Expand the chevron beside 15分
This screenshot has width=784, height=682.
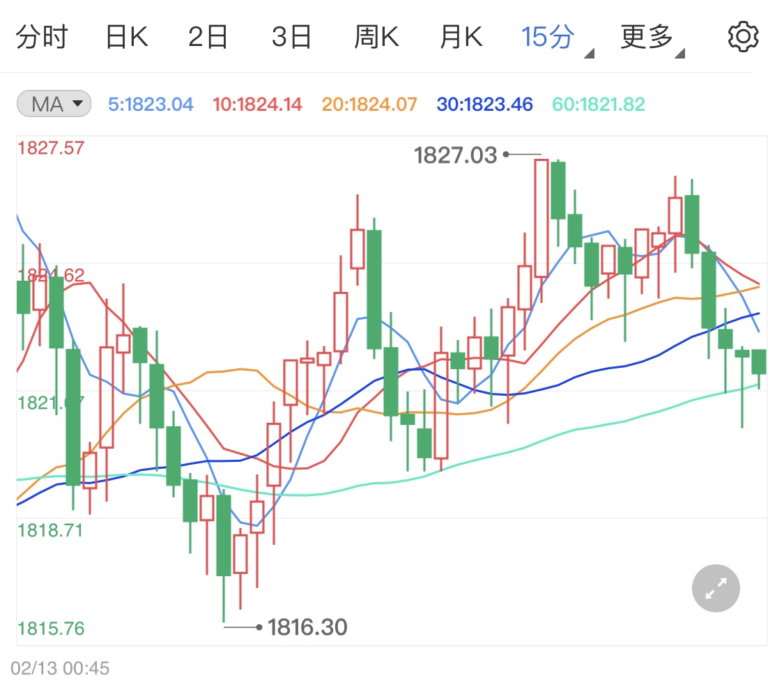pos(589,52)
